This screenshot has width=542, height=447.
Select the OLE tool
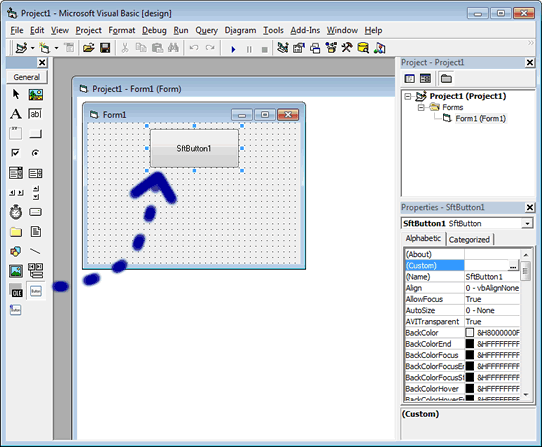(16, 291)
